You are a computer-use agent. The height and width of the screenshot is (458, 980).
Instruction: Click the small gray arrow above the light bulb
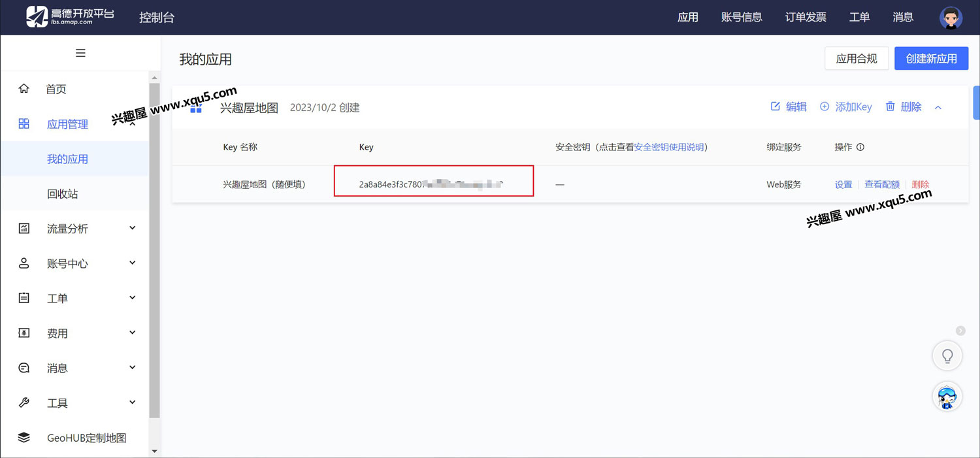click(960, 331)
